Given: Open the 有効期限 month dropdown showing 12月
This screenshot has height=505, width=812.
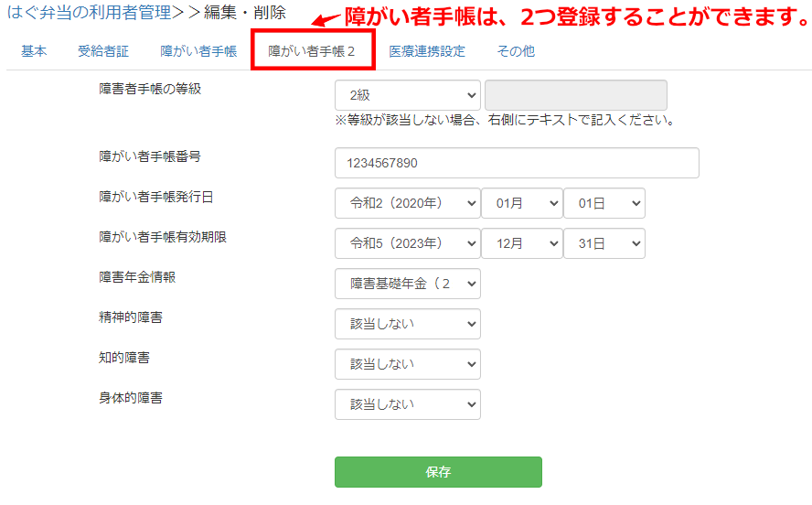Looking at the screenshot, I should click(x=521, y=243).
